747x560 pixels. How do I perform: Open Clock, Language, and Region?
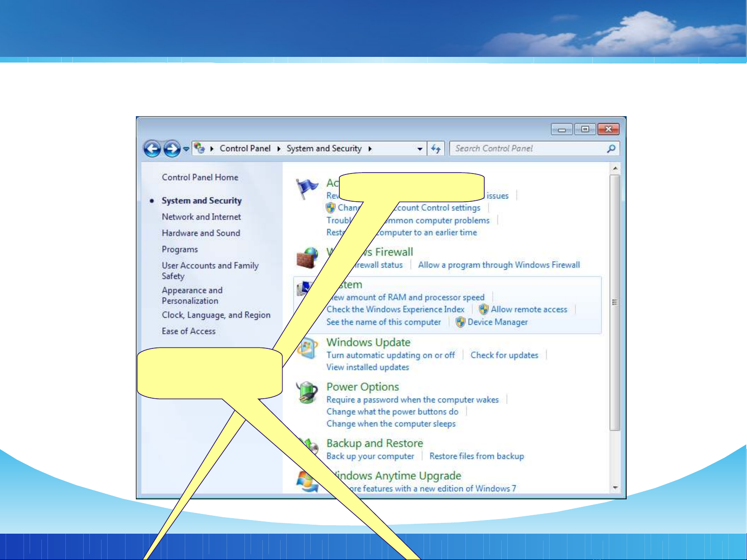pos(216,315)
